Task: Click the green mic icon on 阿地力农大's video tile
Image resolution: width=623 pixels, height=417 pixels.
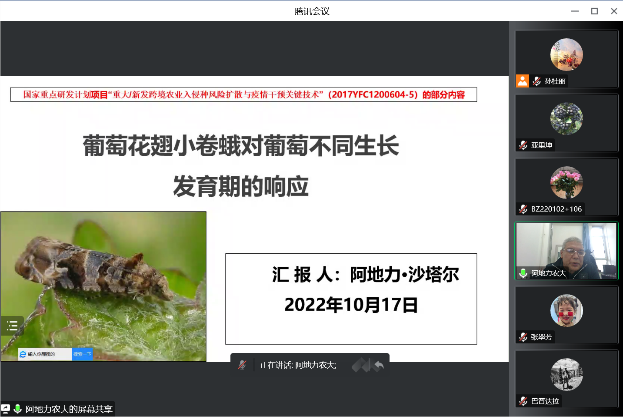Action: click(x=522, y=273)
